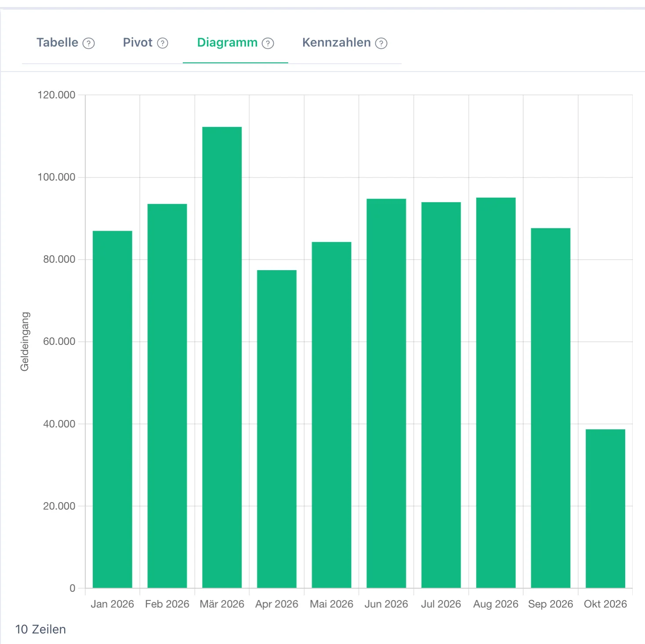Click the Jun 2026 axis label

386,604
